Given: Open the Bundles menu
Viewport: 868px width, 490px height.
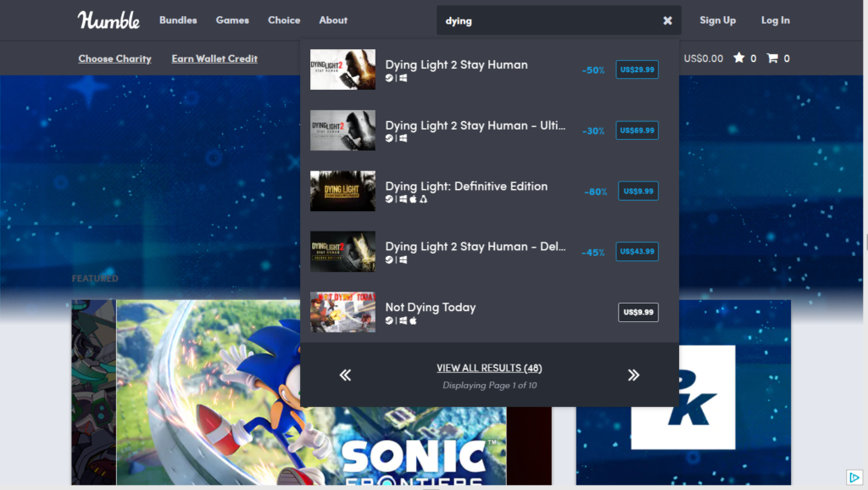Looking at the screenshot, I should point(178,20).
